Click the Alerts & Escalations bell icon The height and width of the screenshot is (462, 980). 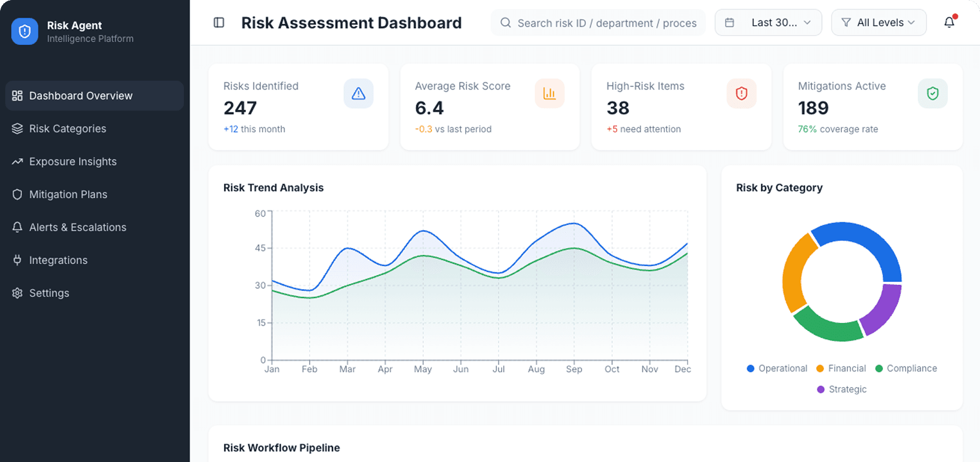pos(17,227)
